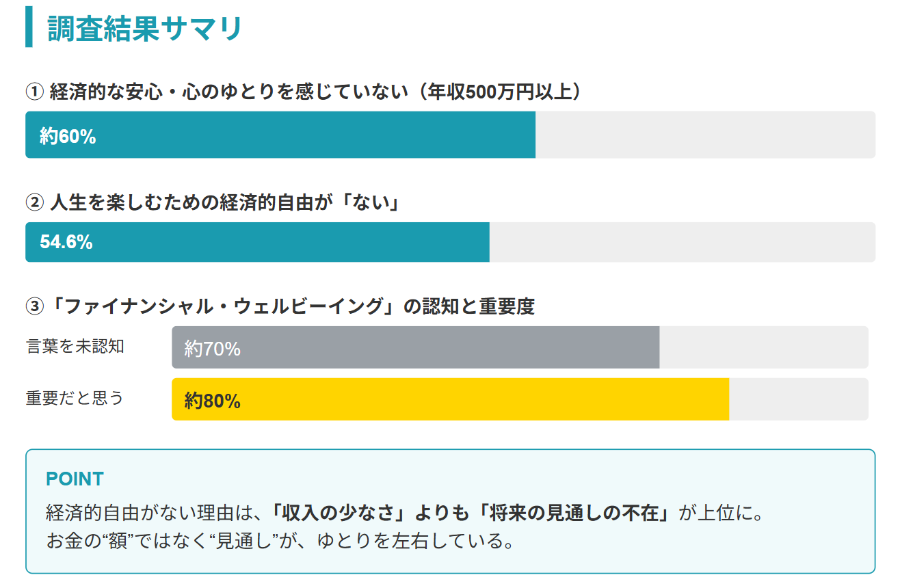
Task: Click the 調査結果サマリ heading
Action: pyautogui.click(x=144, y=28)
